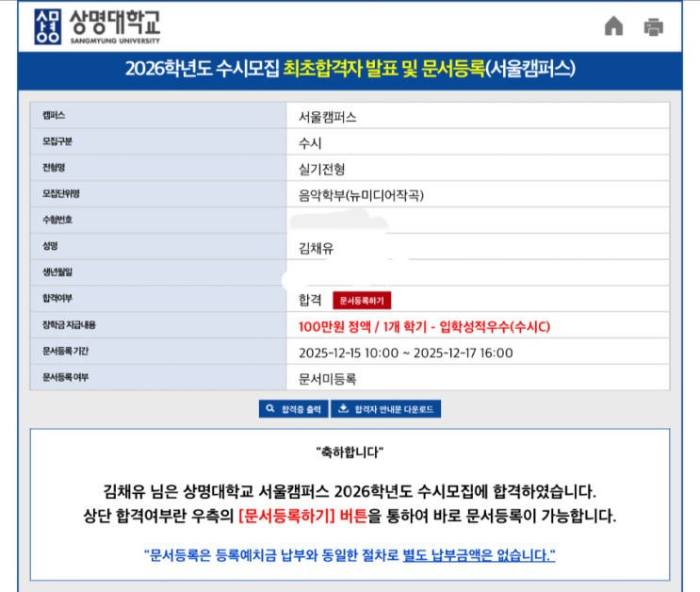Screen dimensions: 700x592
Task: Download 합격자 안내문 다운로드
Action: coord(385,409)
